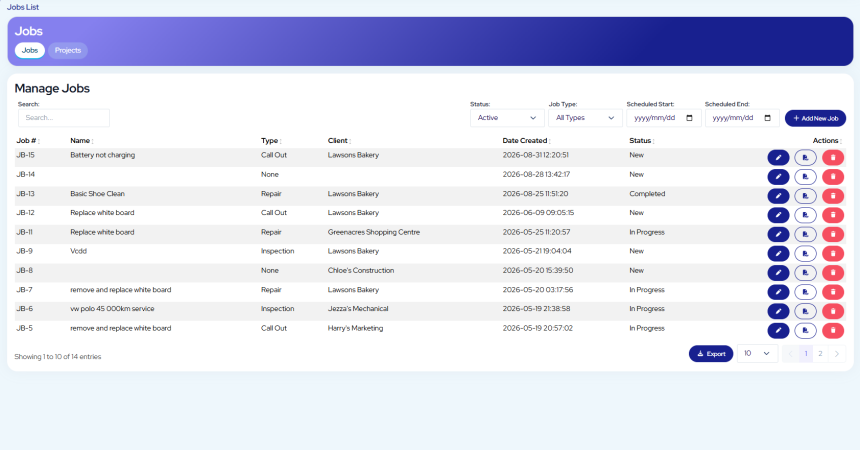This screenshot has height=450, width=860.
Task: Open the document icon for JB-15
Action: point(805,158)
